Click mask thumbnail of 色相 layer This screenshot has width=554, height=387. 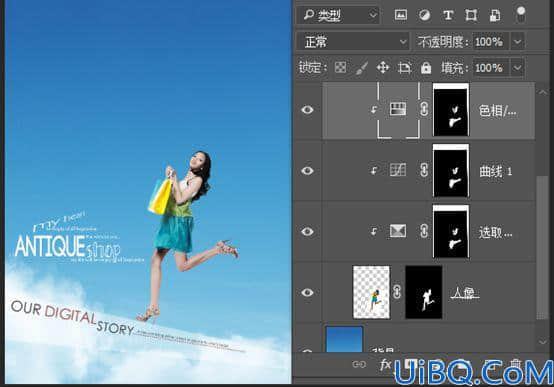click(x=451, y=110)
